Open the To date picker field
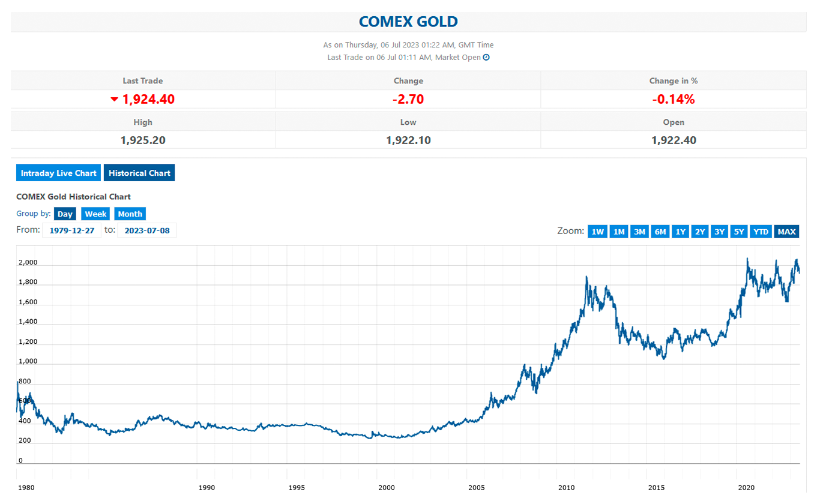Image resolution: width=820 pixels, height=504 pixels. 147,230
